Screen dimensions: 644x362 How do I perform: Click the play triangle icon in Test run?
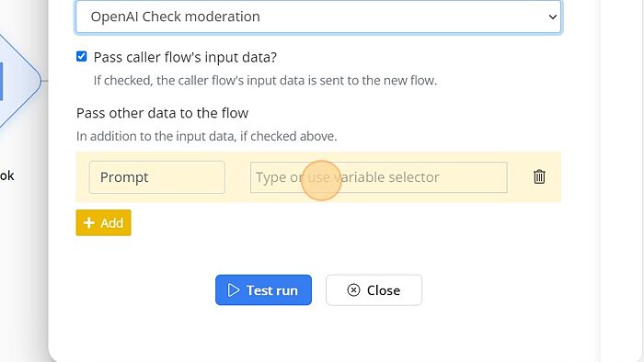click(x=234, y=289)
